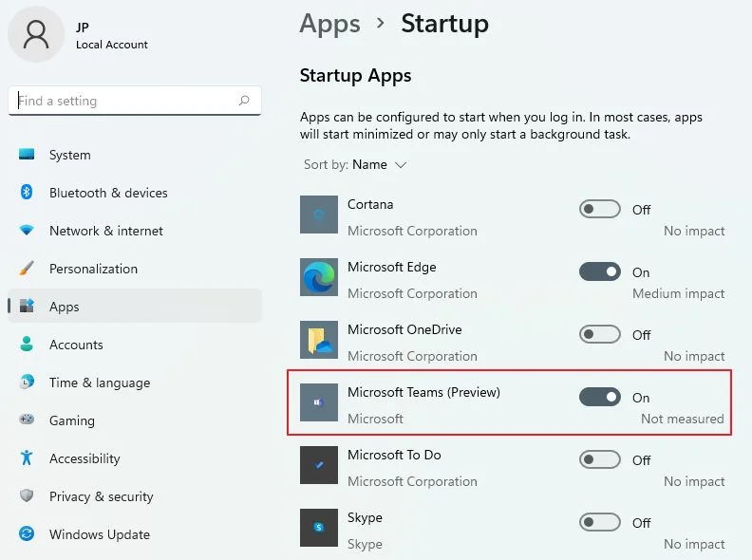
Task: Click the Accessibility figure icon
Action: [x=27, y=457]
